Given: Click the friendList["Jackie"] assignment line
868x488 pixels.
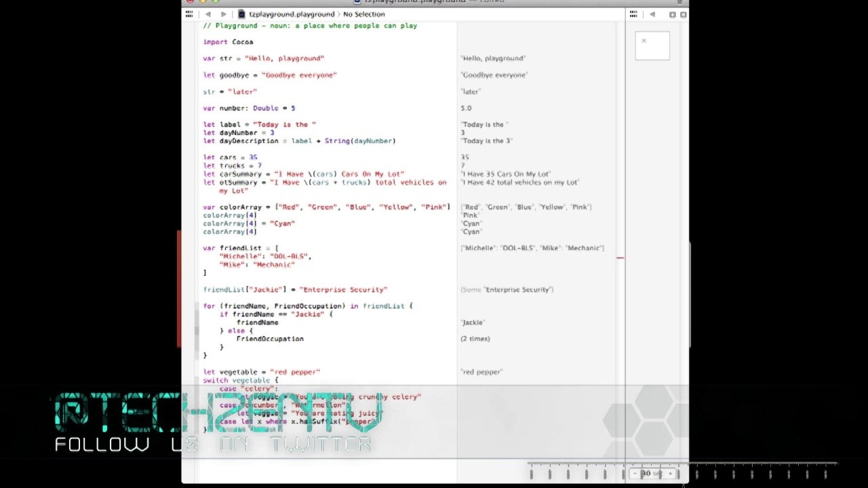Looking at the screenshot, I should click(295, 289).
